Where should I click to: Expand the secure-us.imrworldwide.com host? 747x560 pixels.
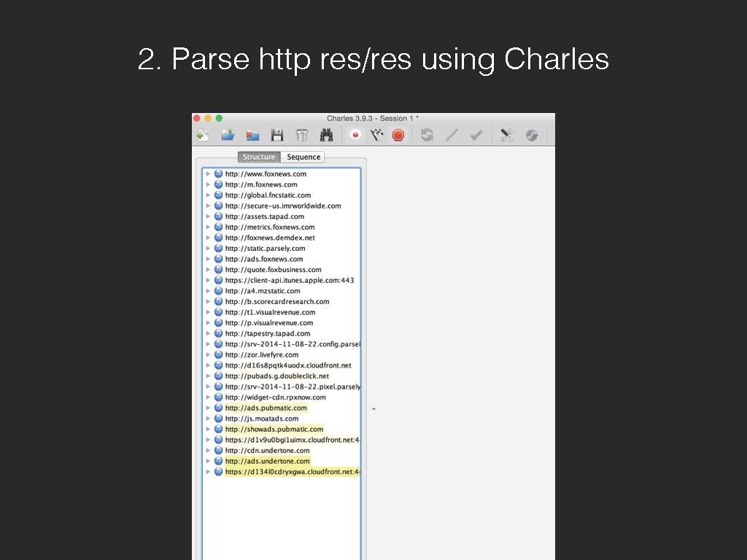(208, 206)
